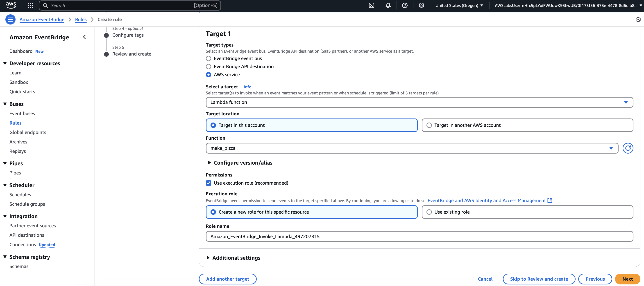The image size is (644, 286).
Task: Go to Dashboard in sidebar
Action: [21, 51]
